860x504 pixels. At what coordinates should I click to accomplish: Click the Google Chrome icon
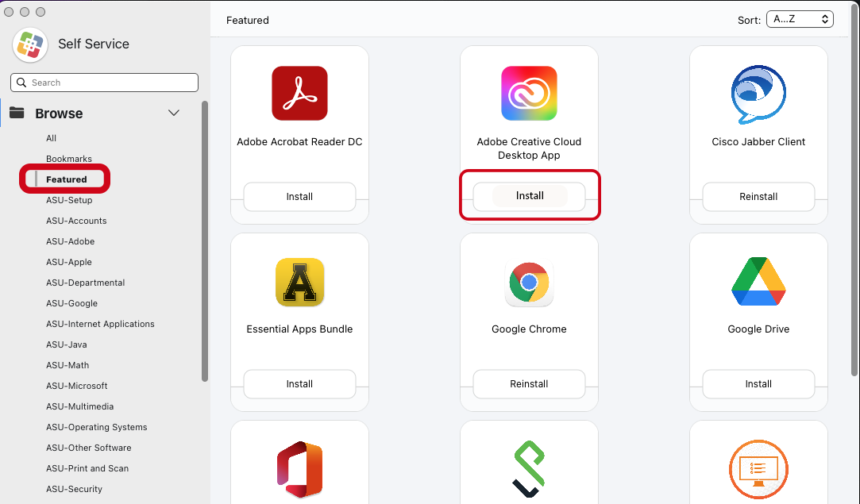click(529, 282)
